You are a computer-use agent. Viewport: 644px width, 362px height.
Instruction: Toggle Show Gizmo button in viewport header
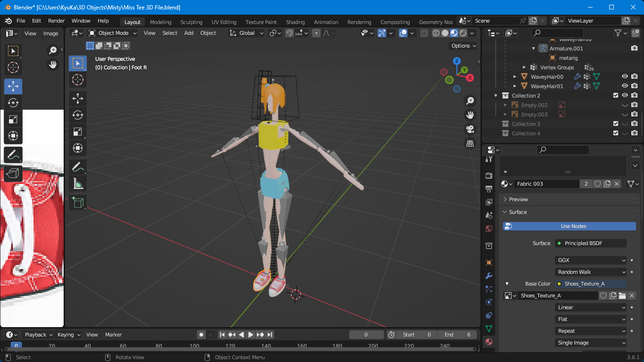(382, 33)
